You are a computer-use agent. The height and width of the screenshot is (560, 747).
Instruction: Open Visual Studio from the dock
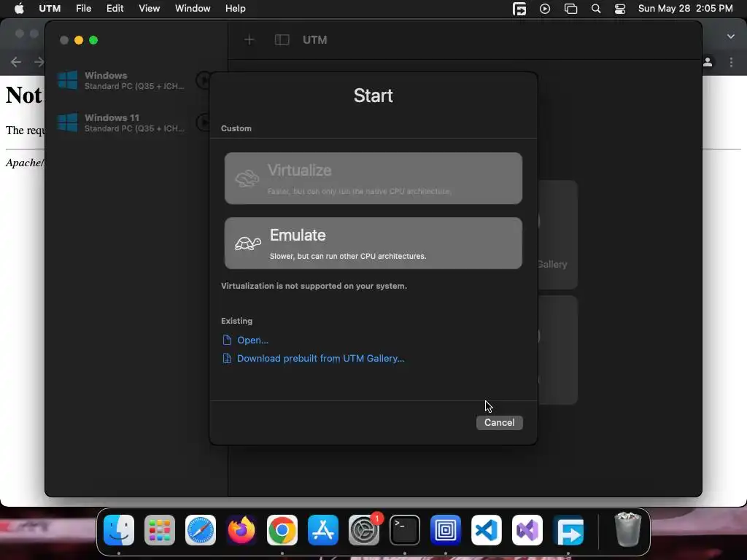pyautogui.click(x=527, y=530)
